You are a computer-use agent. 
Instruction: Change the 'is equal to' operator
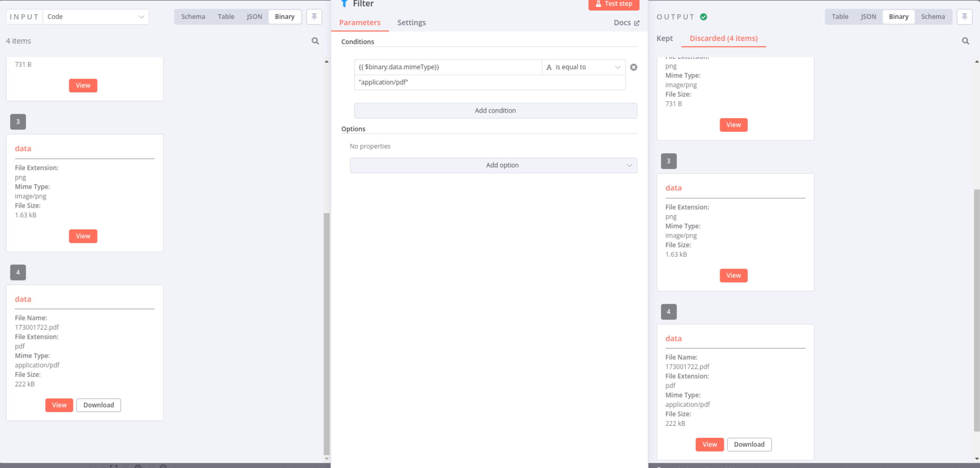tap(583, 67)
